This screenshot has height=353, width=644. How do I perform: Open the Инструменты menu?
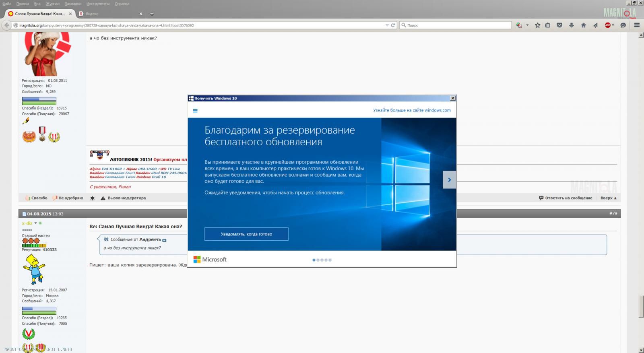pos(98,4)
